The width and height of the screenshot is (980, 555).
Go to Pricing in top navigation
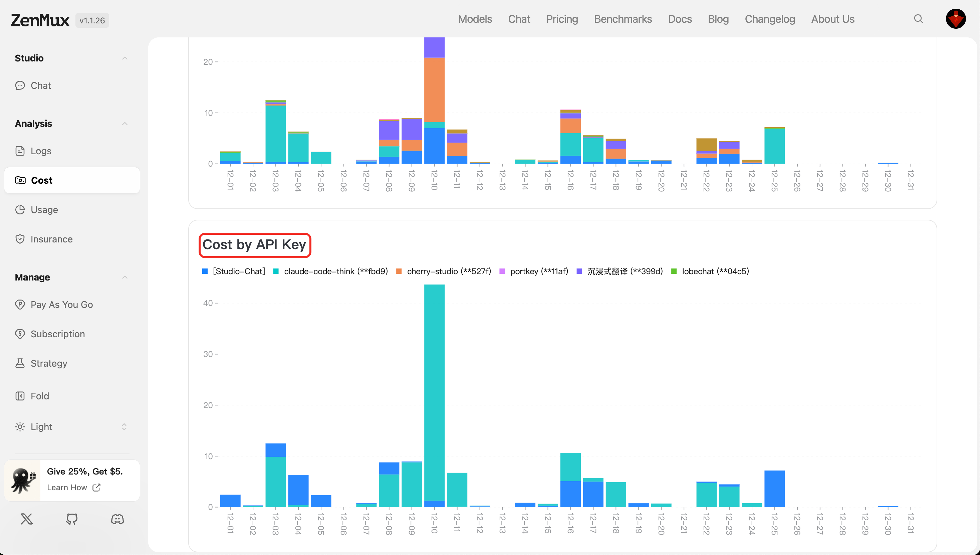(x=562, y=19)
